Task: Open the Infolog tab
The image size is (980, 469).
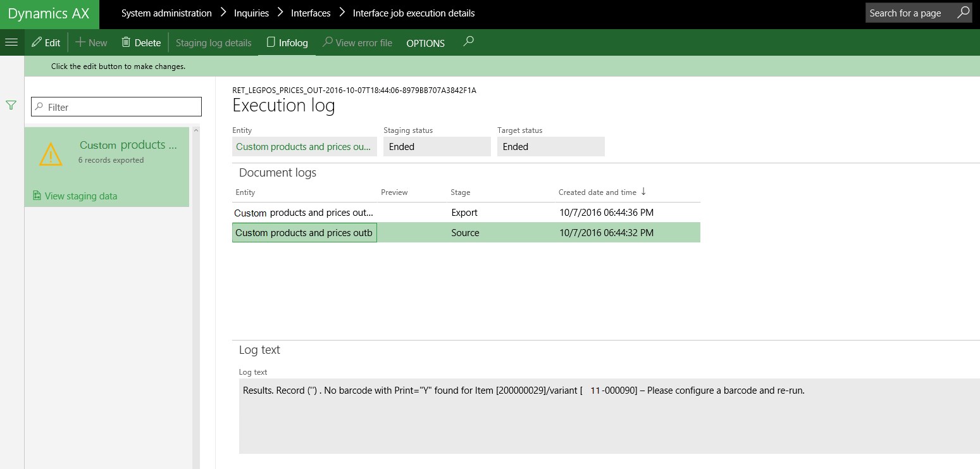Action: 287,42
